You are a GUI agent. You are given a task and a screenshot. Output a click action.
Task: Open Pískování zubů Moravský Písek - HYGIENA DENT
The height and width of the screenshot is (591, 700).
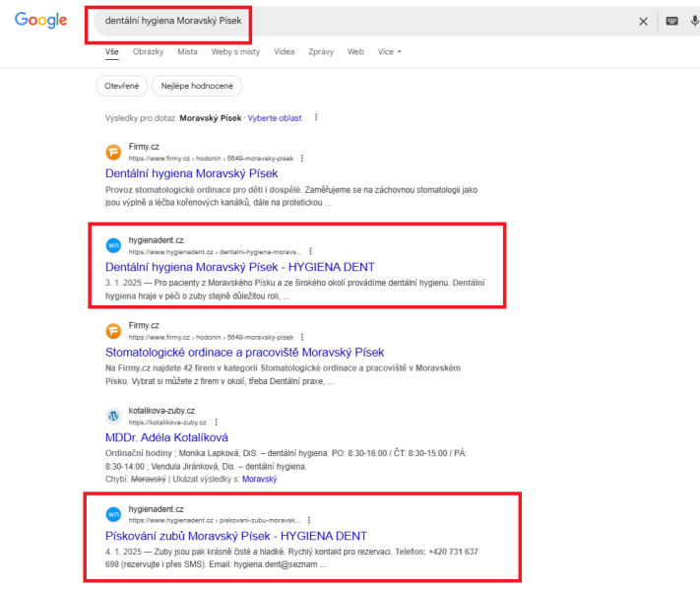[236, 536]
